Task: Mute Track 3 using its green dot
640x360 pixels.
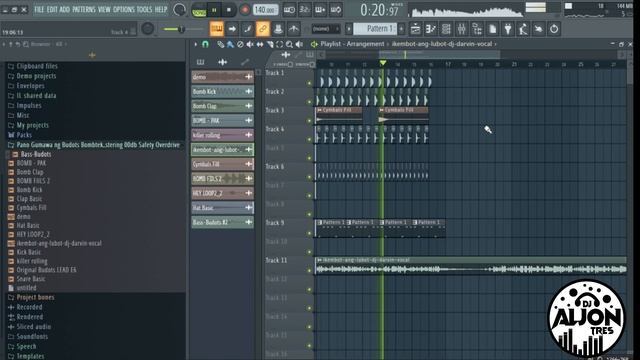Action: coord(309,121)
